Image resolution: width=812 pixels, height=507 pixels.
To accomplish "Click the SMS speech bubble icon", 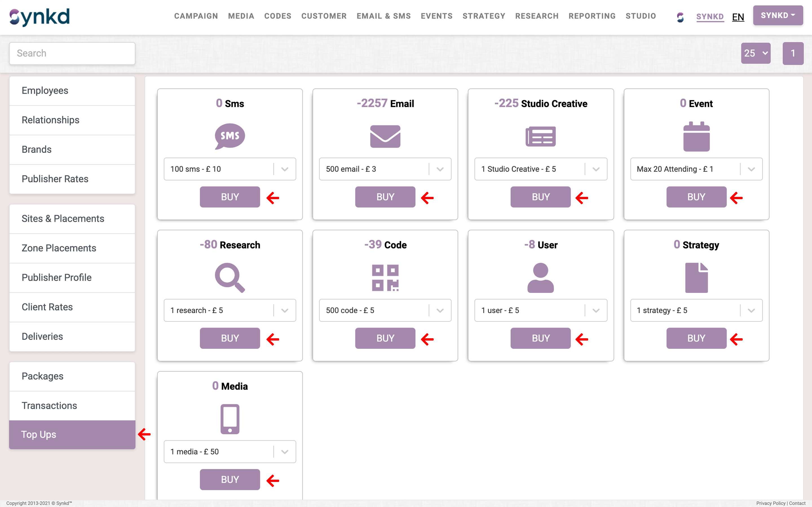I will point(230,136).
